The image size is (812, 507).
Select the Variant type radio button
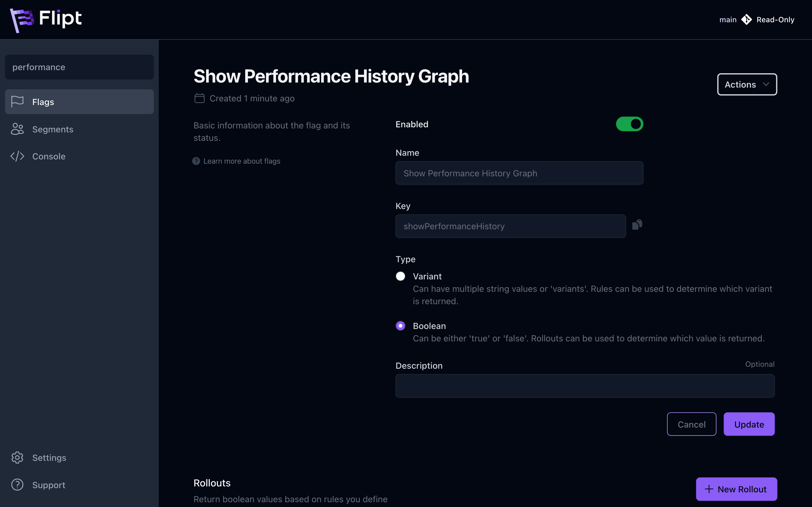pyautogui.click(x=400, y=276)
